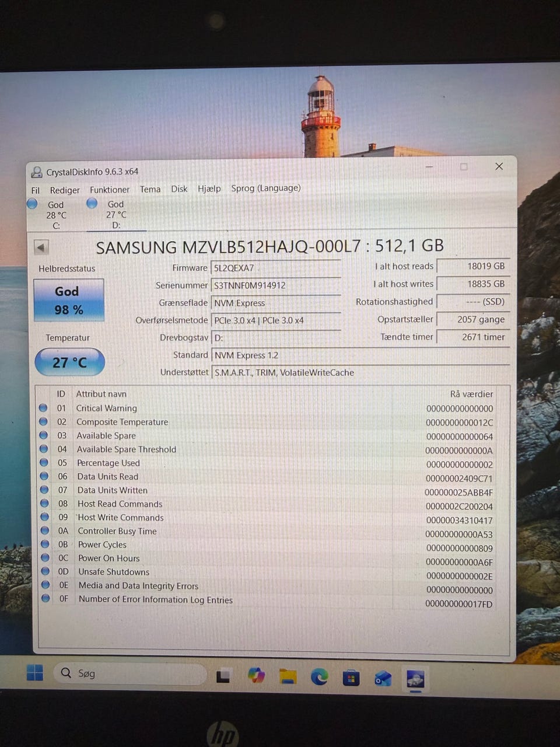
Task: Click the I alt host writes value
Action: point(473,284)
